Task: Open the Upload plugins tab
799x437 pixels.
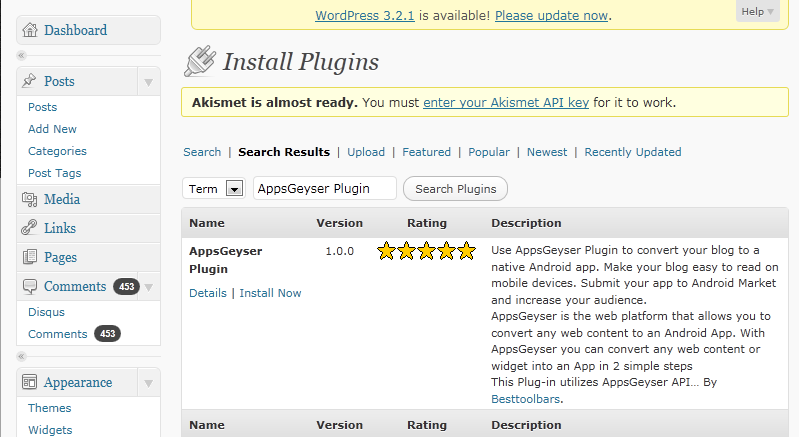Action: point(366,152)
